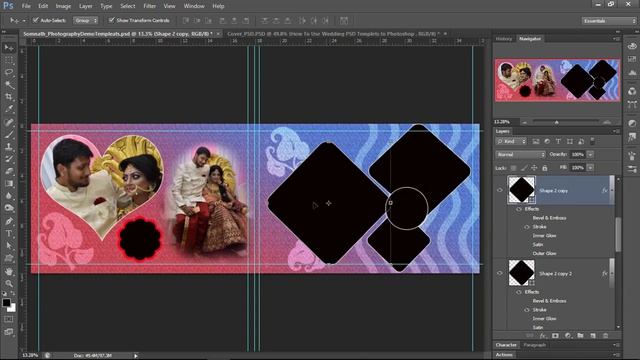Switch to the Cover_PSD.PSD document tab

point(333,34)
